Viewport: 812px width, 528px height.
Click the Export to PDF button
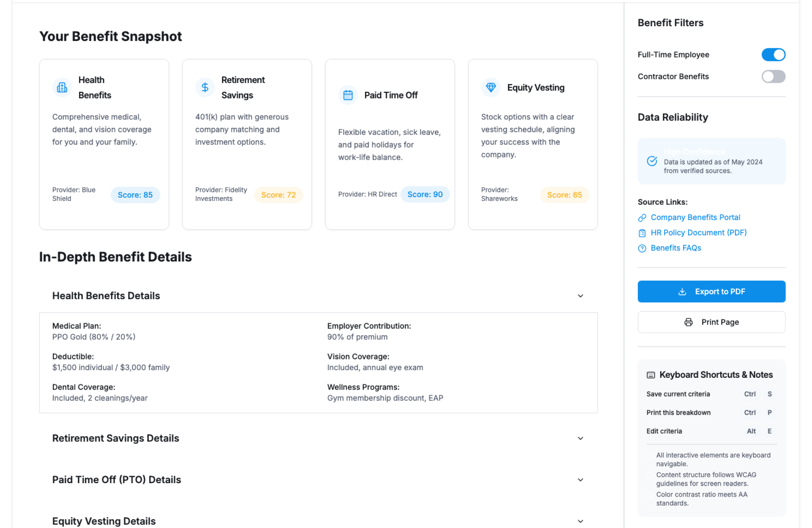click(711, 291)
